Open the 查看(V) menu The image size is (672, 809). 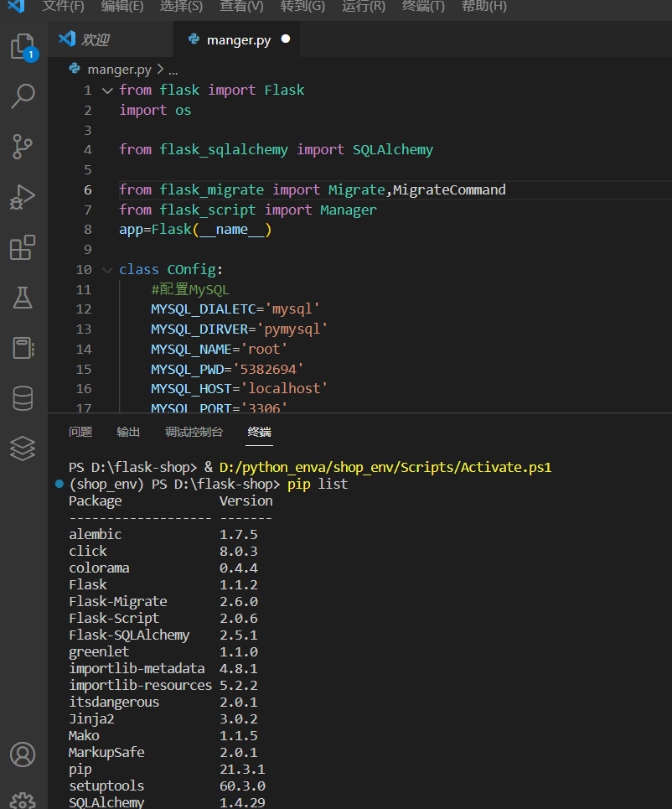pyautogui.click(x=241, y=6)
